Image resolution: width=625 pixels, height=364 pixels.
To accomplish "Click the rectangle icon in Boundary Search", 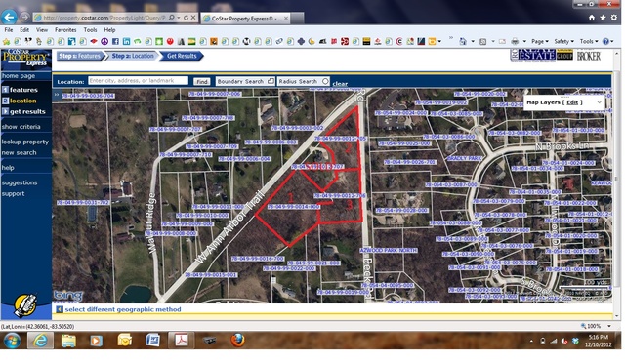I will [271, 81].
